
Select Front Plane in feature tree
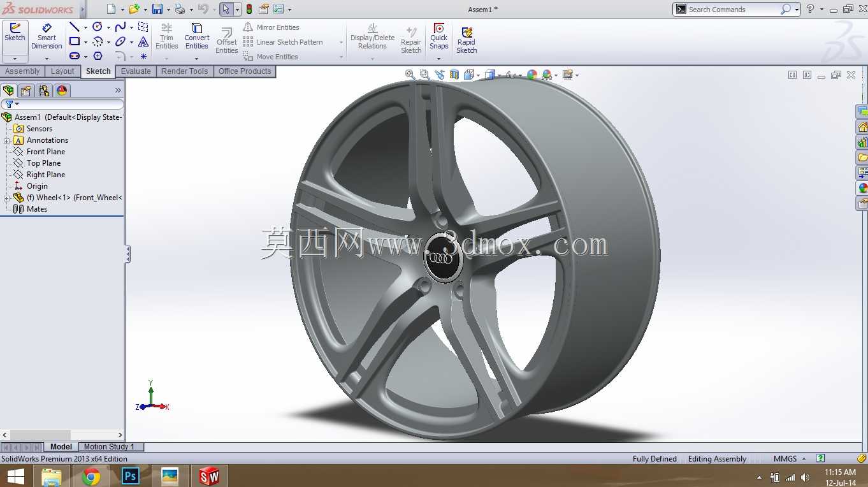pos(45,152)
